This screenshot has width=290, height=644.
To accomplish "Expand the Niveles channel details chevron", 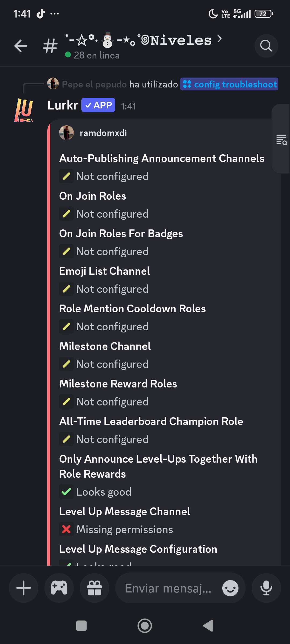I will point(220,39).
